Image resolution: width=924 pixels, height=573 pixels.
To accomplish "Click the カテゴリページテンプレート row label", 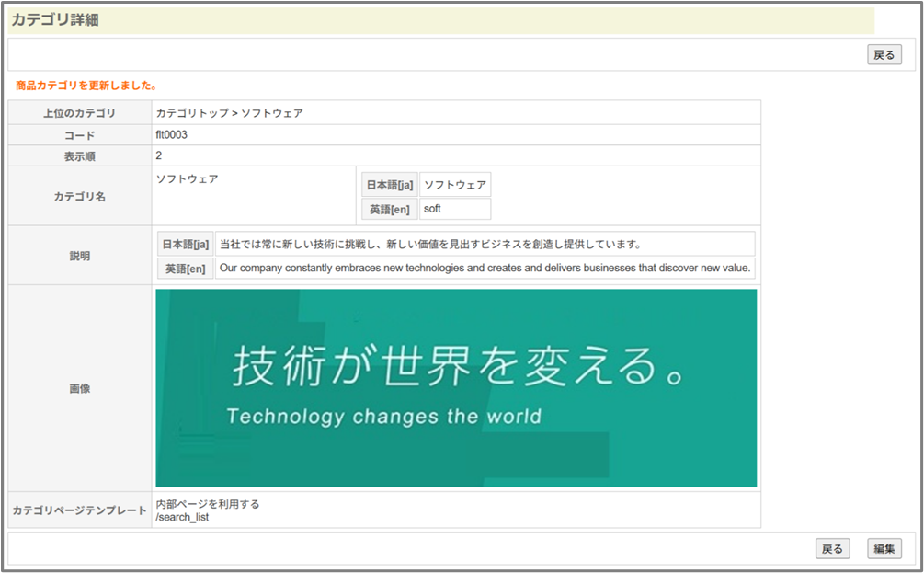I will 80,510.
